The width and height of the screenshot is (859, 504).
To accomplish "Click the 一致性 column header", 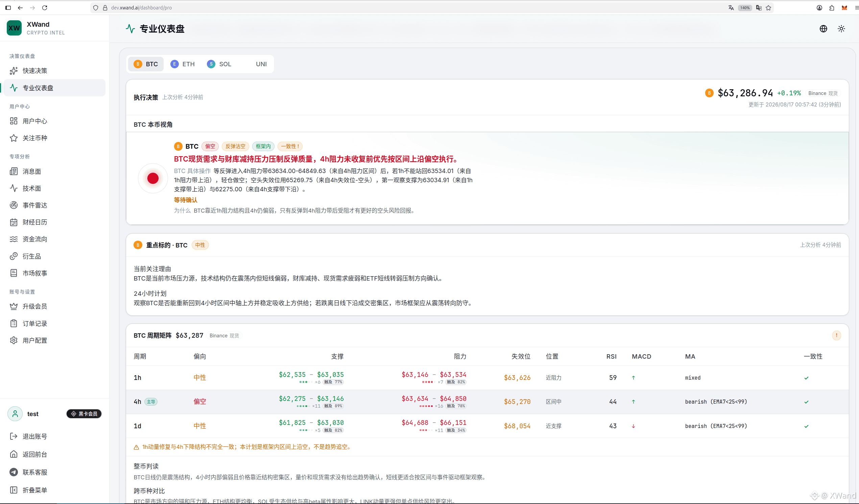I will [x=813, y=356].
